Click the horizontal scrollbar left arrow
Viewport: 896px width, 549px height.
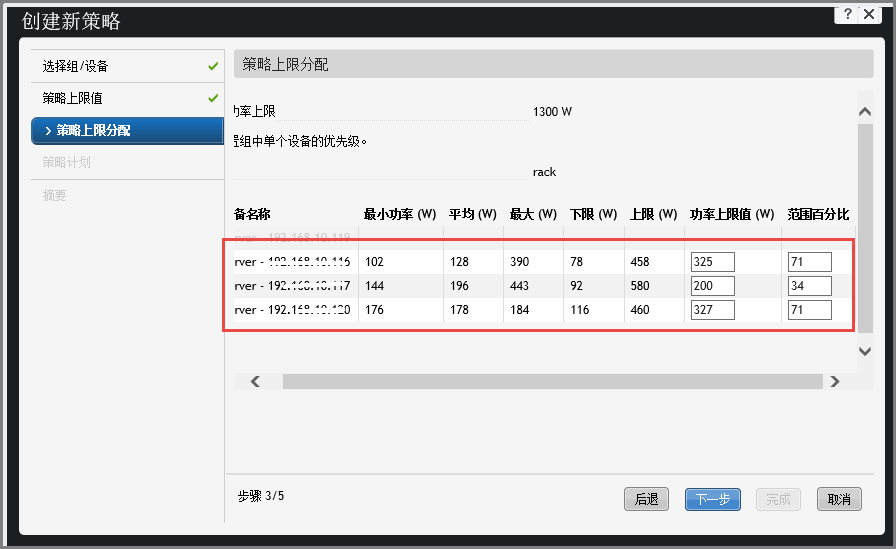[x=255, y=382]
